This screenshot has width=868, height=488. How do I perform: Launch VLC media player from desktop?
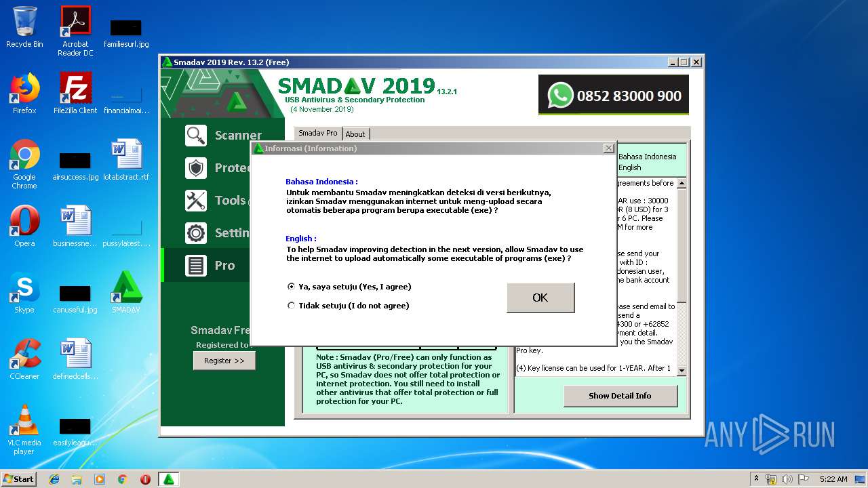pos(24,430)
